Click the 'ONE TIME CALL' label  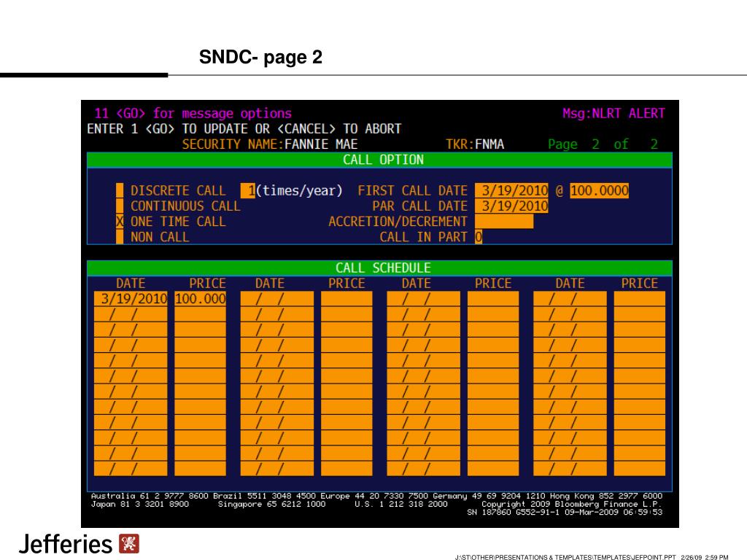[178, 222]
